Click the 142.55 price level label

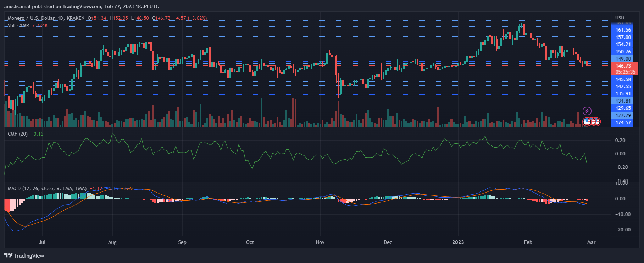tap(623, 86)
